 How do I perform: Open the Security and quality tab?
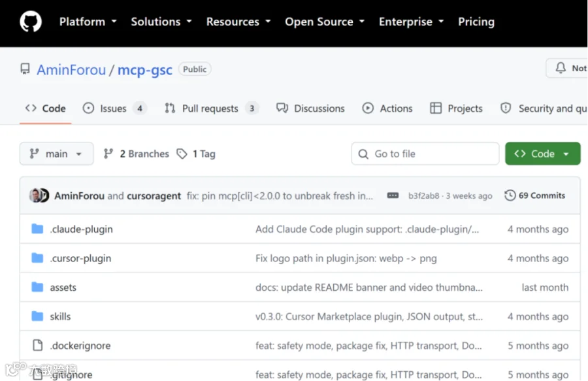coord(544,108)
